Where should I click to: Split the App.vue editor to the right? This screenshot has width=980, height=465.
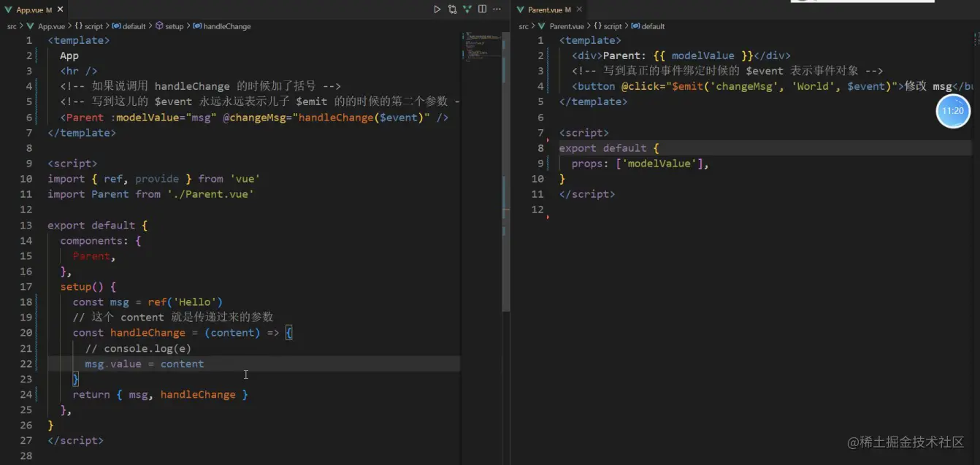pyautogui.click(x=482, y=9)
